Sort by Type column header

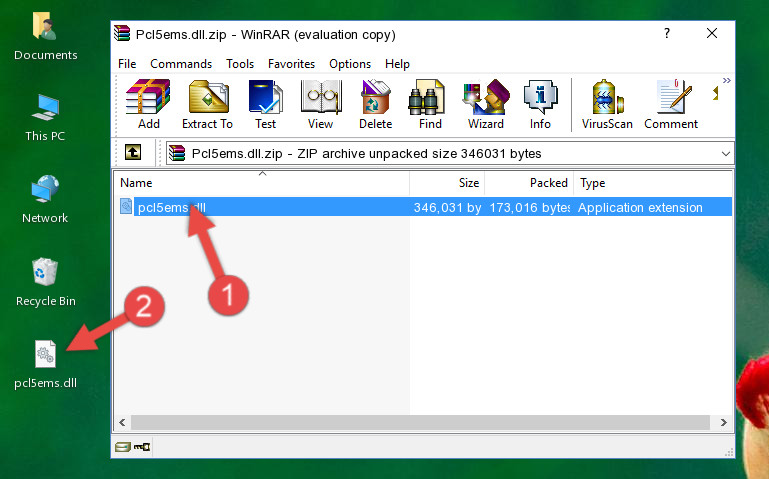(x=653, y=183)
